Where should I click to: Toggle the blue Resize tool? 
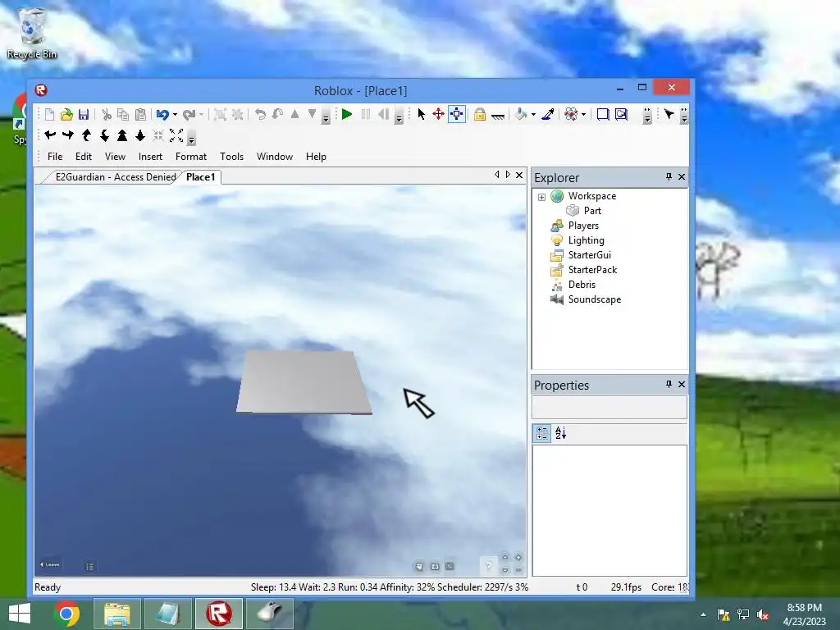[x=456, y=114]
